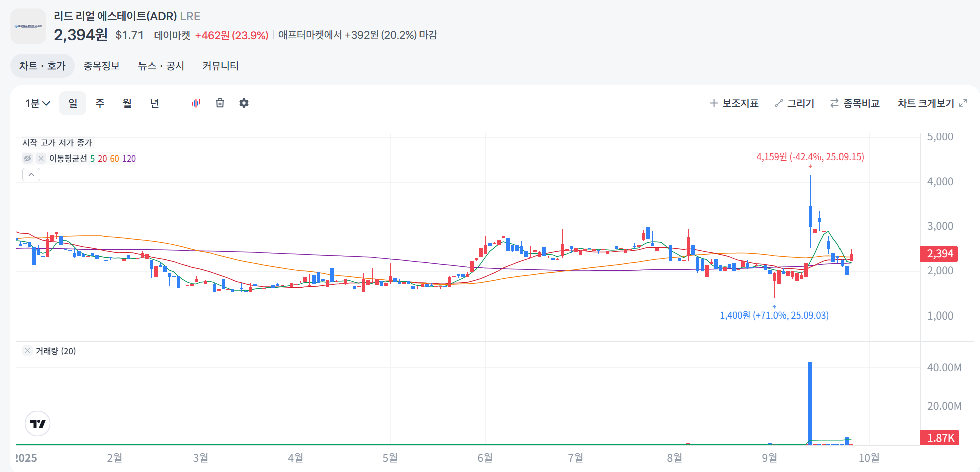The height and width of the screenshot is (472, 980).
Task: Click the 4,159원 high price annotation
Action: pyautogui.click(x=810, y=157)
